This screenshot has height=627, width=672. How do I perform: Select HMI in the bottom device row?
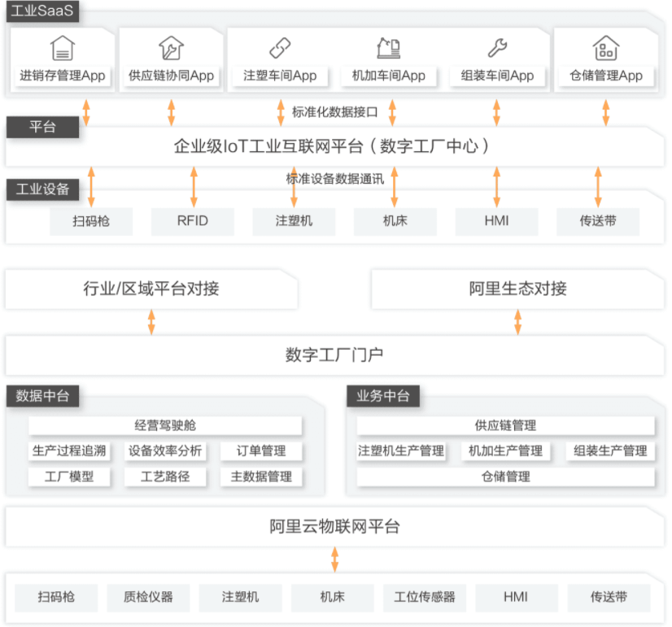pos(517,598)
